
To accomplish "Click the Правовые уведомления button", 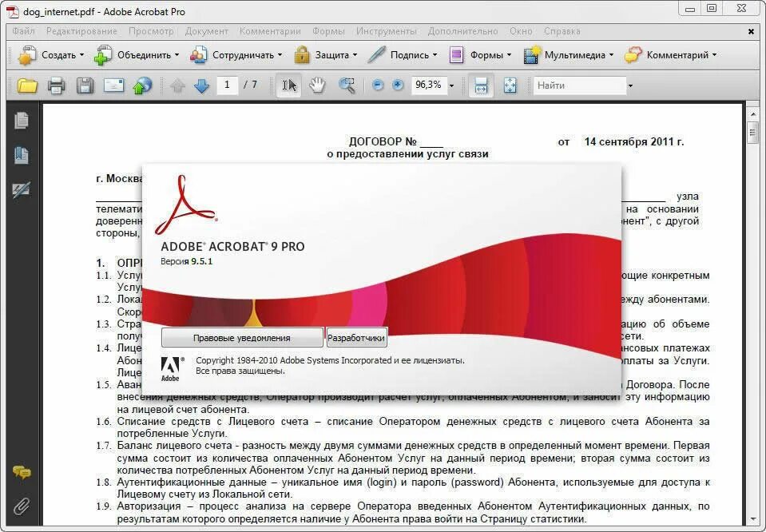I will point(242,338).
